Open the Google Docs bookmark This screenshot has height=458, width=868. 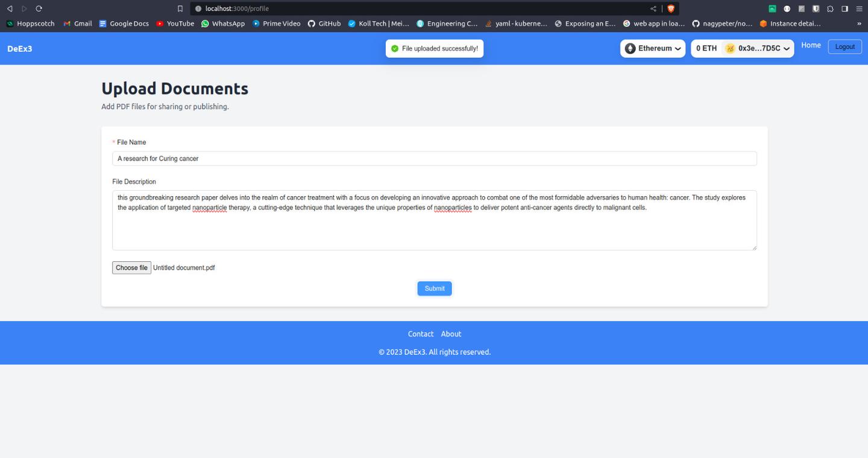tap(124, 24)
